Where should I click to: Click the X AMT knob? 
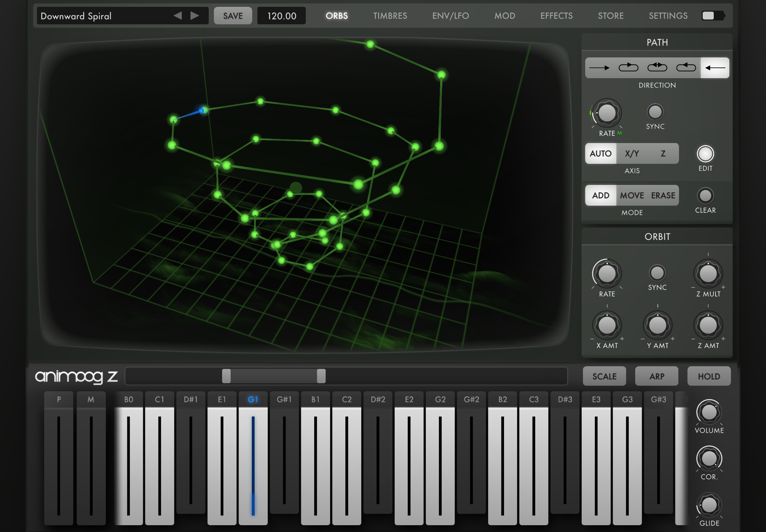tap(607, 326)
